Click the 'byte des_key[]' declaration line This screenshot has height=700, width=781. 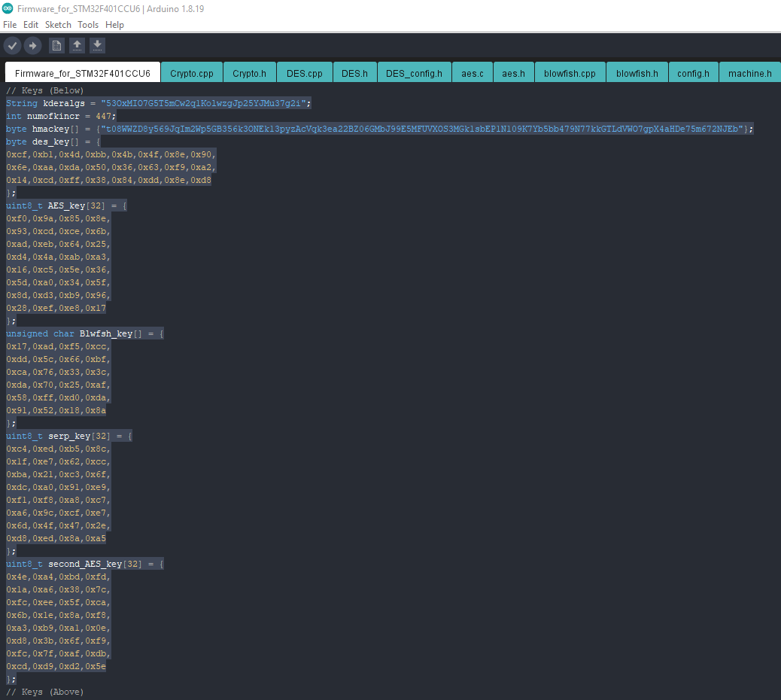pos(53,142)
